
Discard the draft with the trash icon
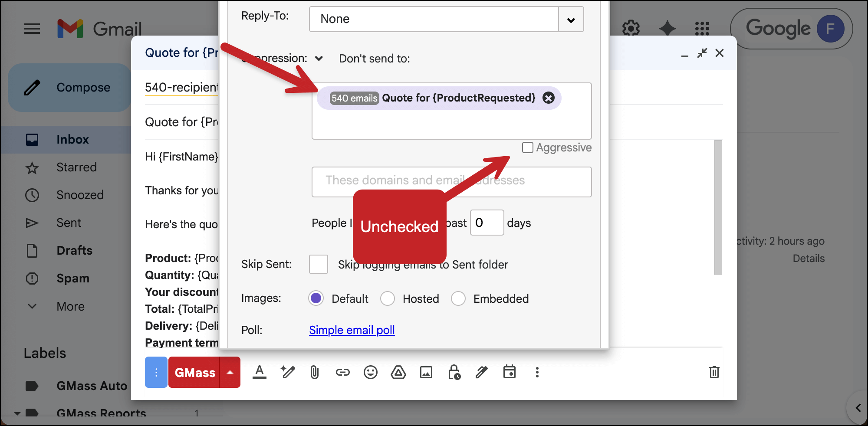[714, 372]
